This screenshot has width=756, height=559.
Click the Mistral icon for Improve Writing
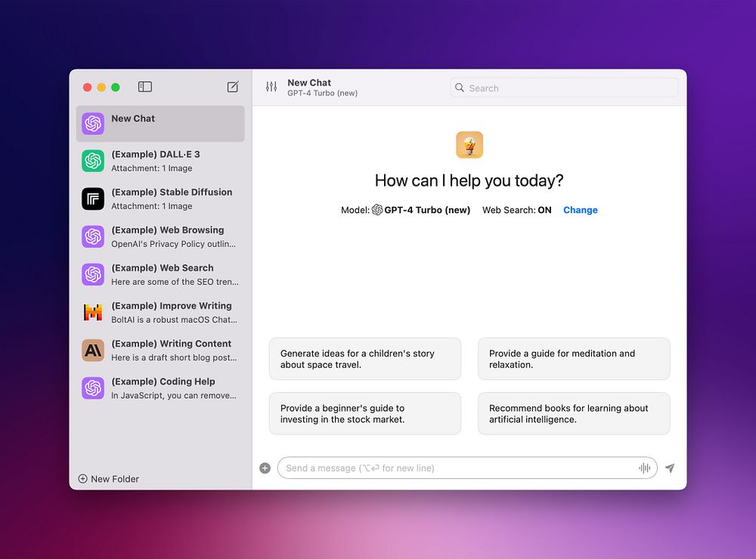(93, 312)
